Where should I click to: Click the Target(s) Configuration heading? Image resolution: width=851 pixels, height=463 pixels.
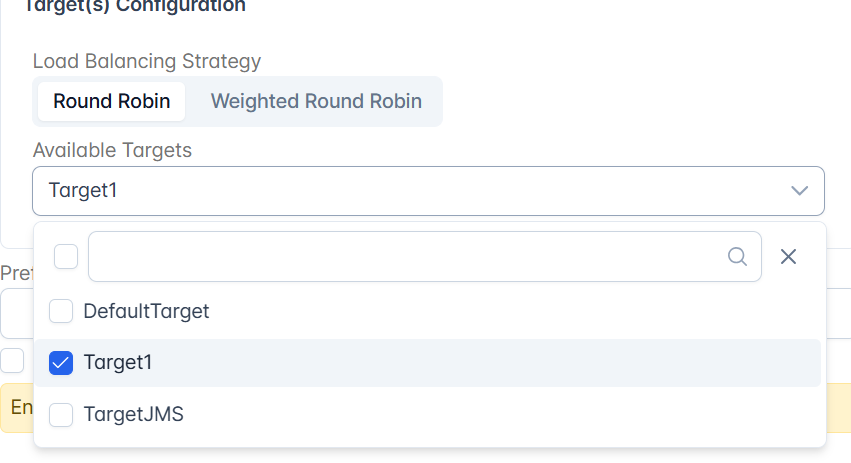pyautogui.click(x=135, y=7)
